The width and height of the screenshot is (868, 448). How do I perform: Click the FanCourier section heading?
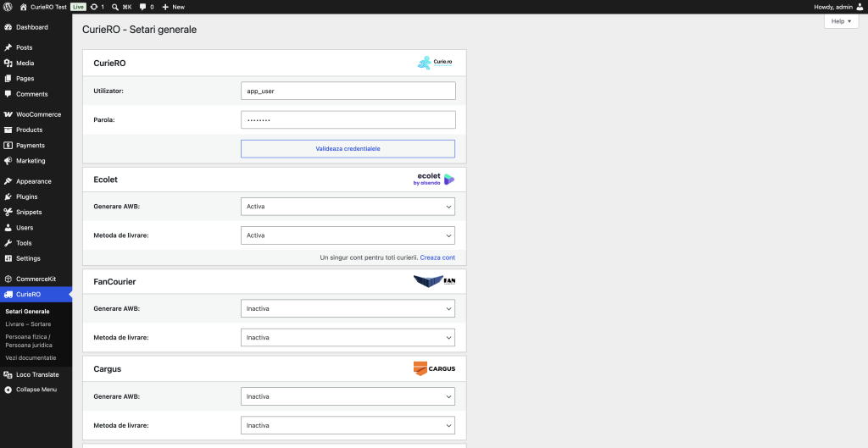114,282
